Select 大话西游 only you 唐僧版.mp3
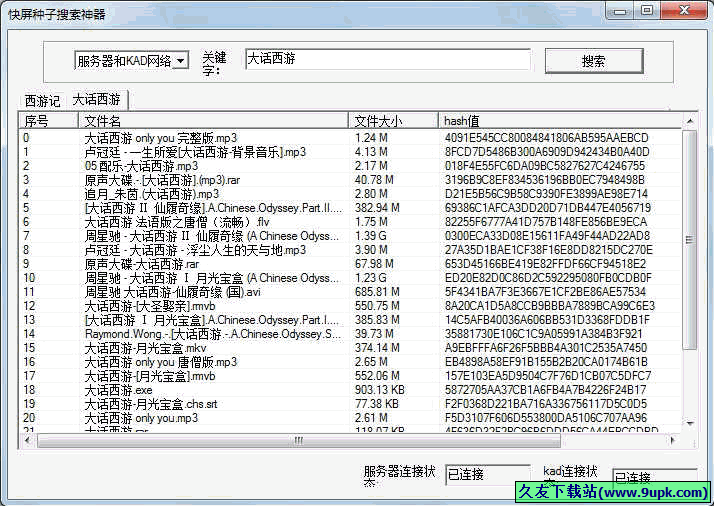The image size is (714, 506). coord(351,362)
